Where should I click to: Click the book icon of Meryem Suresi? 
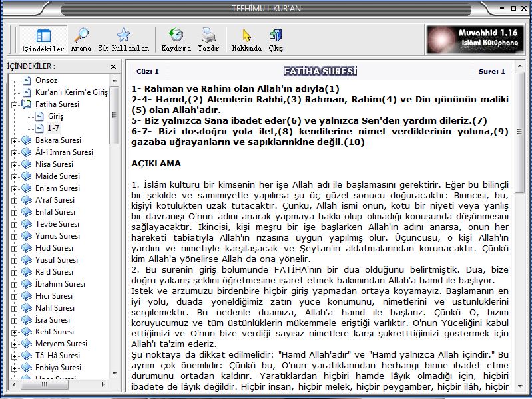[27, 344]
